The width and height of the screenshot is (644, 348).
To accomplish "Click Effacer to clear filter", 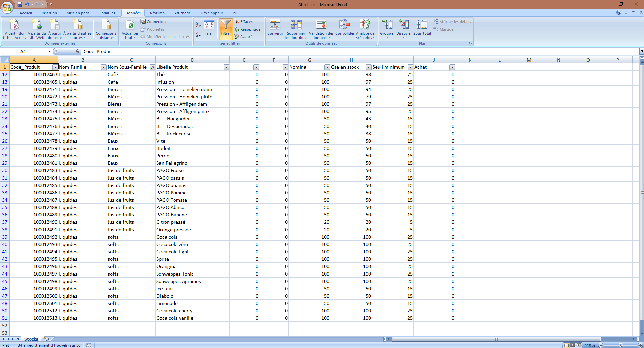I will coord(243,22).
